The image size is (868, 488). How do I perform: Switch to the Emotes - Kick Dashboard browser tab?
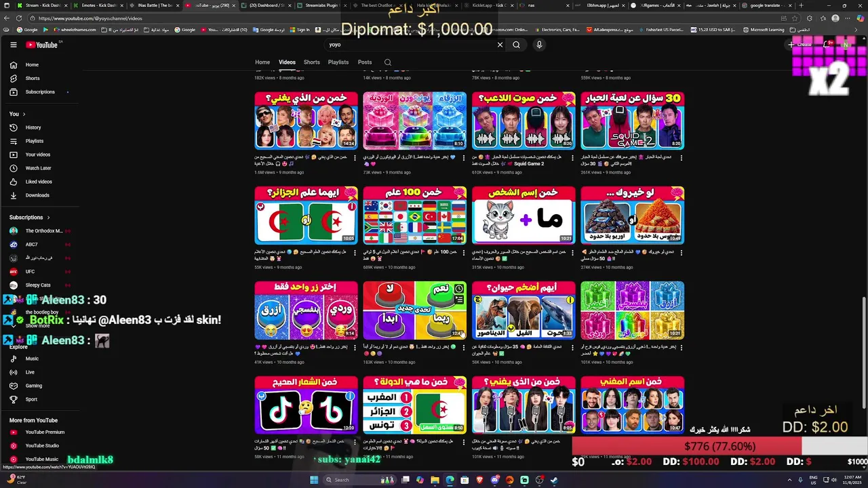point(98,5)
